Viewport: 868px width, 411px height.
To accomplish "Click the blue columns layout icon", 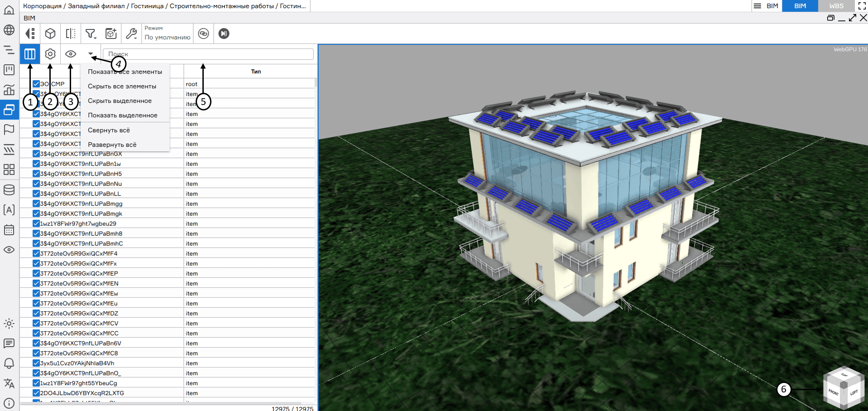I will point(30,54).
